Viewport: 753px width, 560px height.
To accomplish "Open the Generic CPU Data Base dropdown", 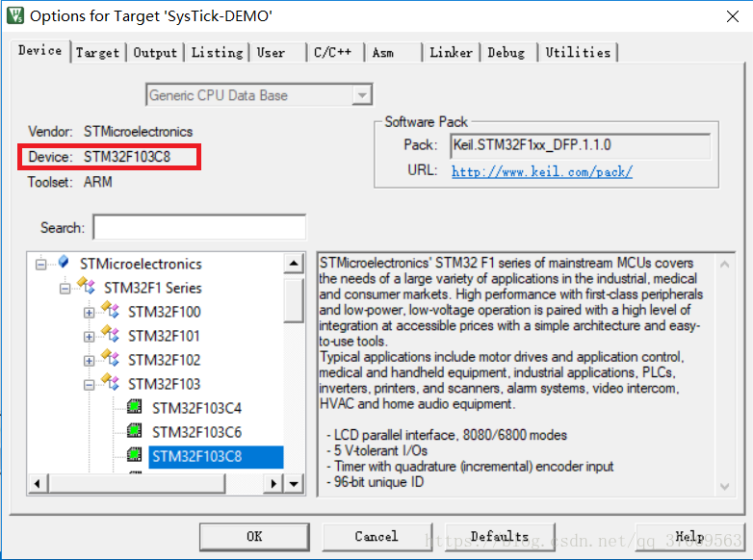I will coord(362,95).
